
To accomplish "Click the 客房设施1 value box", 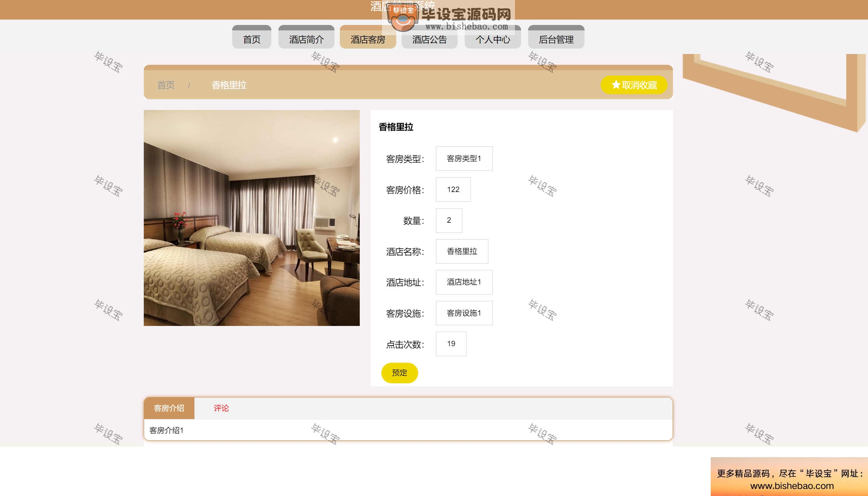I will click(464, 313).
